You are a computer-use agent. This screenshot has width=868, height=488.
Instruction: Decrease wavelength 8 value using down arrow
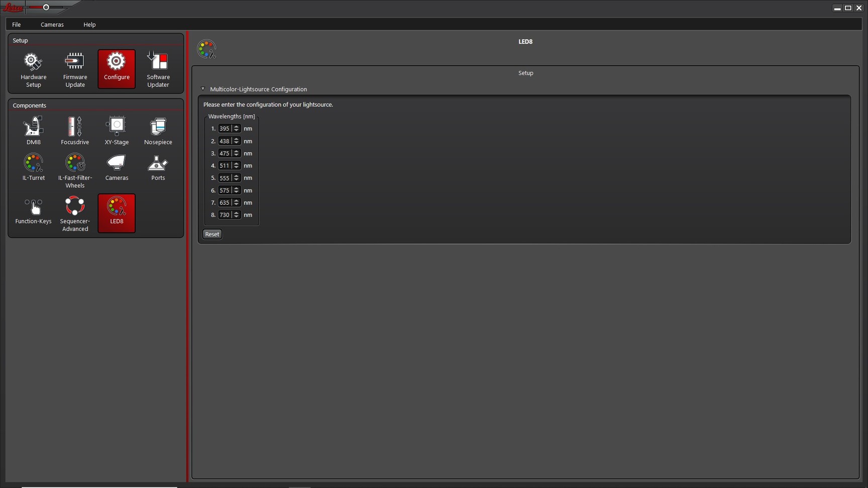click(x=237, y=217)
